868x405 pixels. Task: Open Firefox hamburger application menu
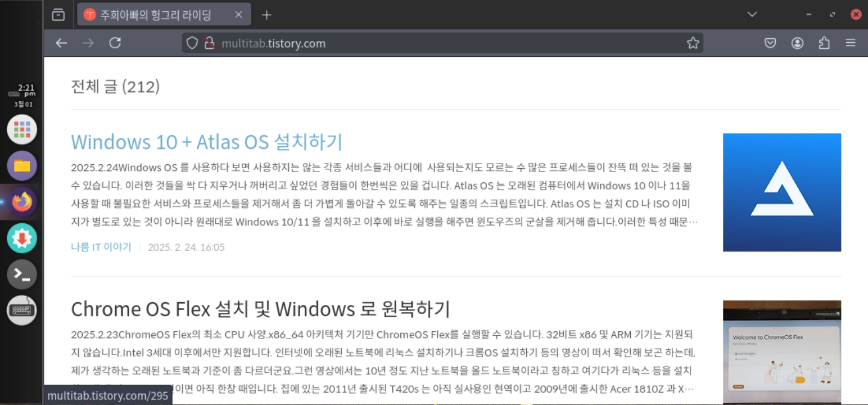[x=851, y=43]
